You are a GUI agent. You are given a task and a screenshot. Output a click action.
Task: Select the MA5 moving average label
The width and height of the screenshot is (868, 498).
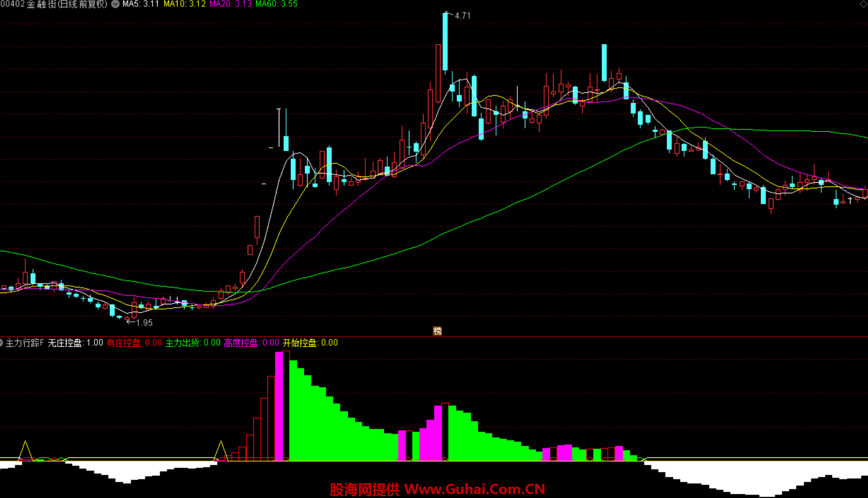pos(141,4)
